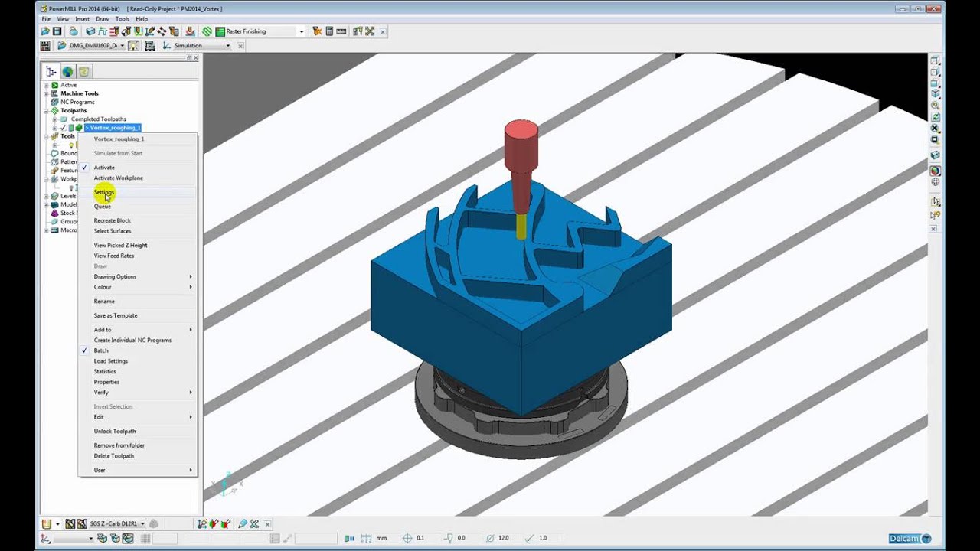The height and width of the screenshot is (551, 980).
Task: Open the Explorer tree tab icon
Action: 51,72
